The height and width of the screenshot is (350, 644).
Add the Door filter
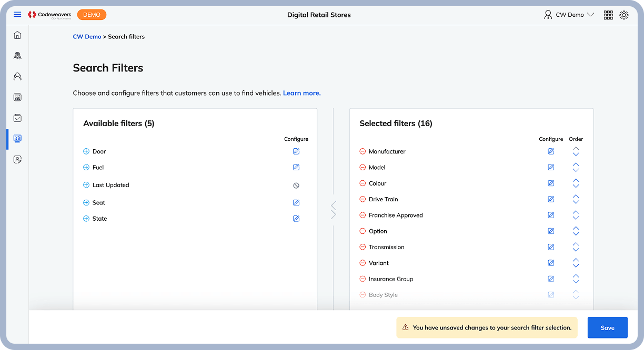tap(86, 151)
